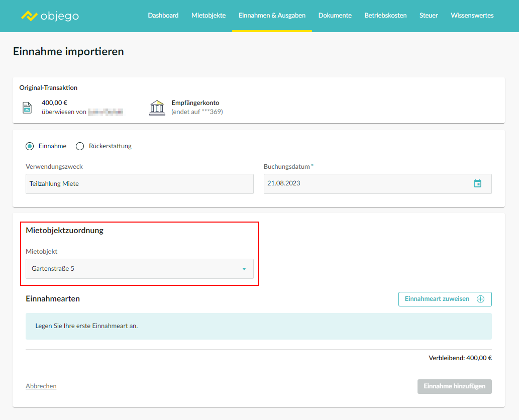Click the bank building icon
The height and width of the screenshot is (420, 519).
[x=157, y=108]
